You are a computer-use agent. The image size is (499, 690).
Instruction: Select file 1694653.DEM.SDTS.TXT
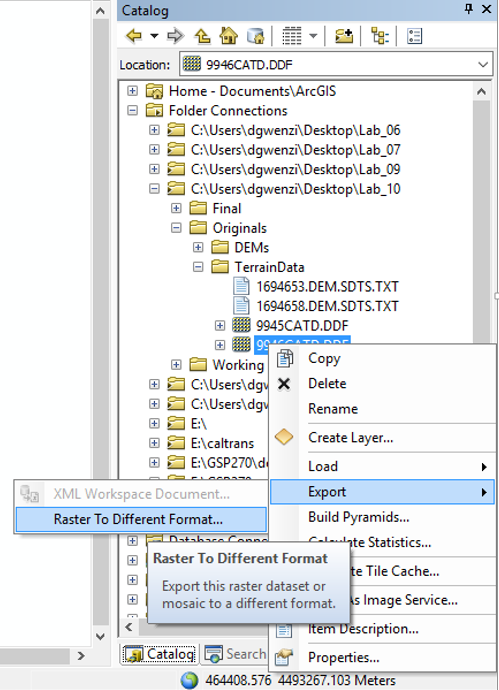coord(327,286)
